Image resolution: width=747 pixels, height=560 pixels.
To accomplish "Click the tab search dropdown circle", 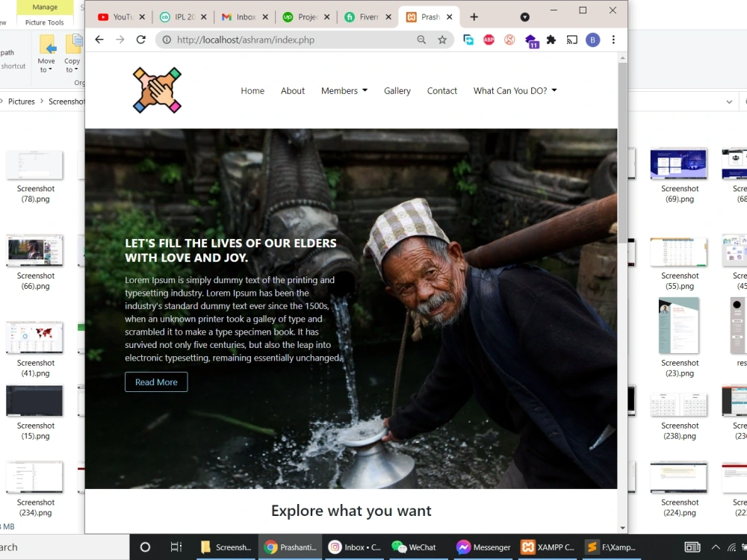I will tap(525, 17).
